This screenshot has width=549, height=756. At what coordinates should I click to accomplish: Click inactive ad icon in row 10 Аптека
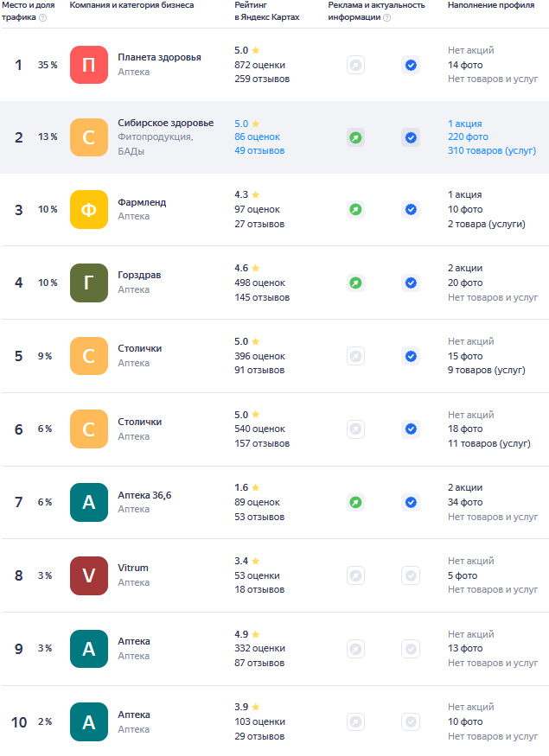point(355,722)
